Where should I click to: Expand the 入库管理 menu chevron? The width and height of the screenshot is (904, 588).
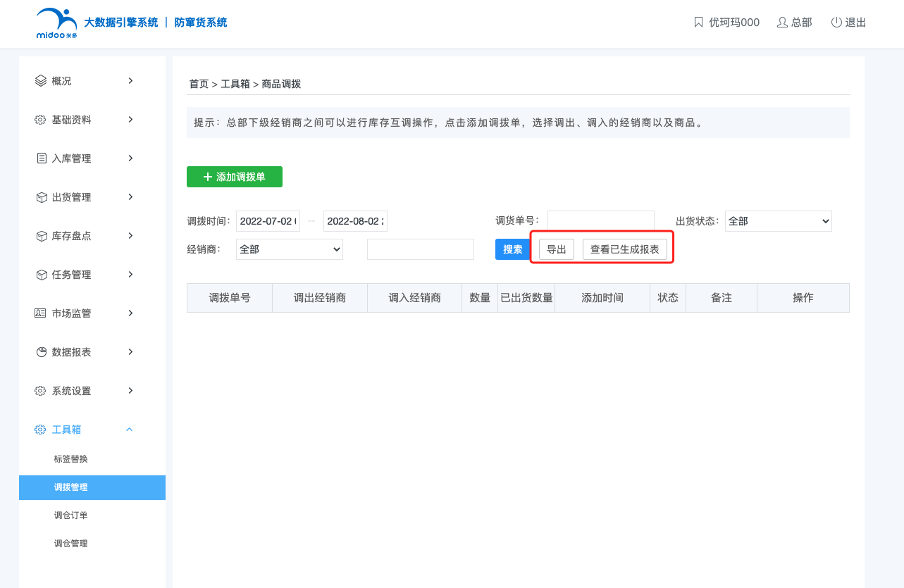click(x=130, y=158)
